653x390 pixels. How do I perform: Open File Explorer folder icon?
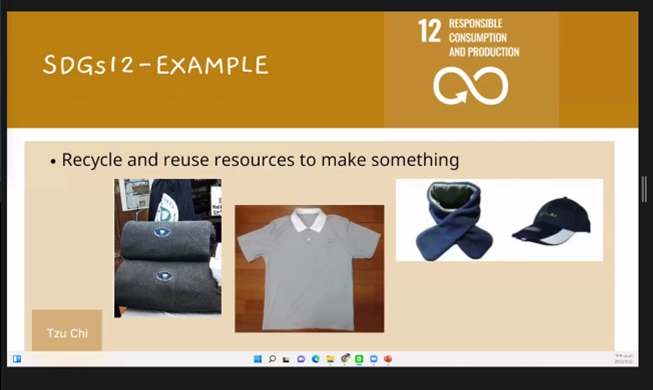330,359
